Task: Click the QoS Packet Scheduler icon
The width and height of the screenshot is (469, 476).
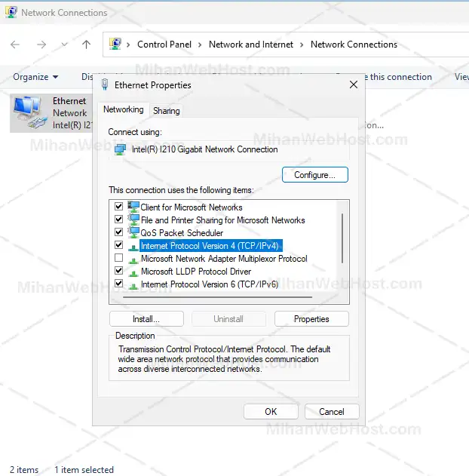Action: coord(133,232)
